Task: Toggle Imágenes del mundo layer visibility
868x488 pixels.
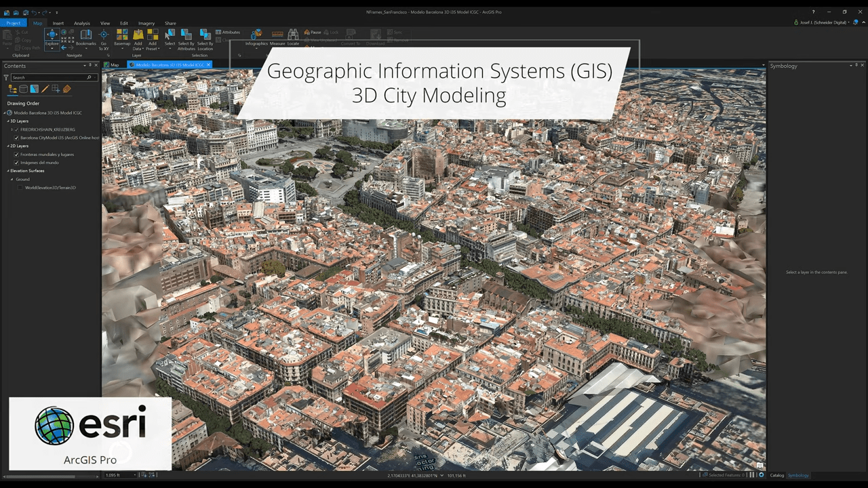Action: 16,163
